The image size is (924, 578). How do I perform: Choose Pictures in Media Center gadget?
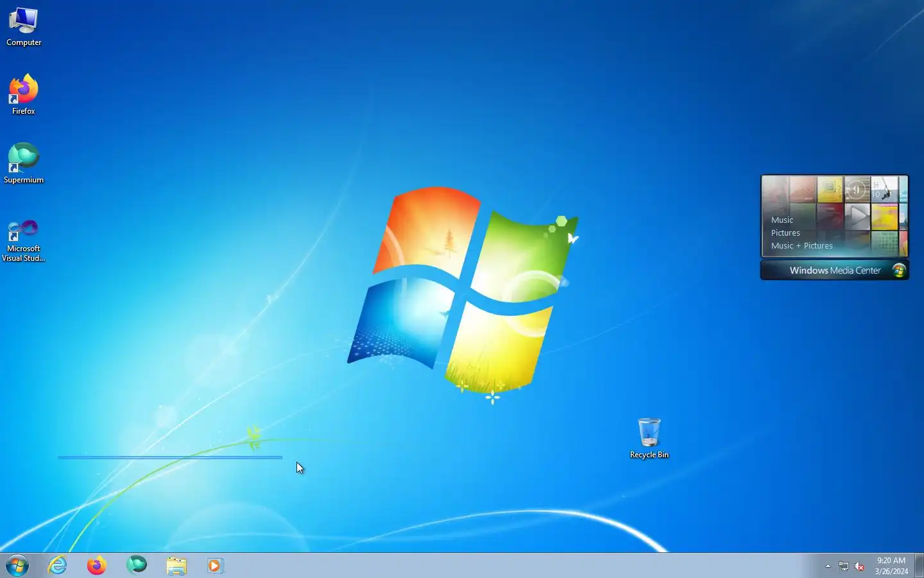click(x=785, y=232)
